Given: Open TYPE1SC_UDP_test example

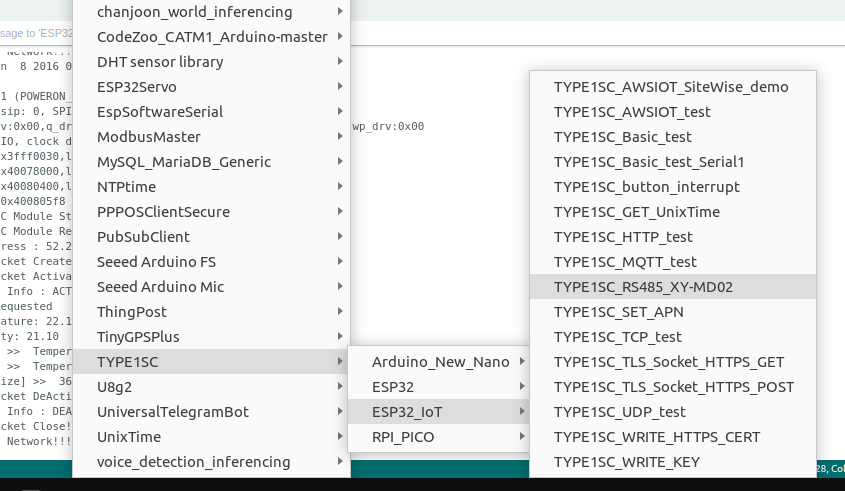Looking at the screenshot, I should (x=673, y=412).
